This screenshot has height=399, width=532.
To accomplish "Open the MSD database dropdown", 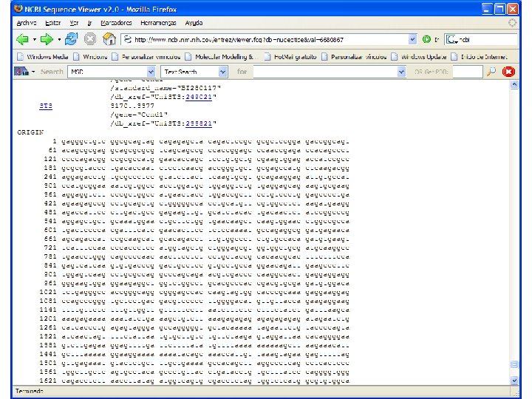I will point(151,72).
